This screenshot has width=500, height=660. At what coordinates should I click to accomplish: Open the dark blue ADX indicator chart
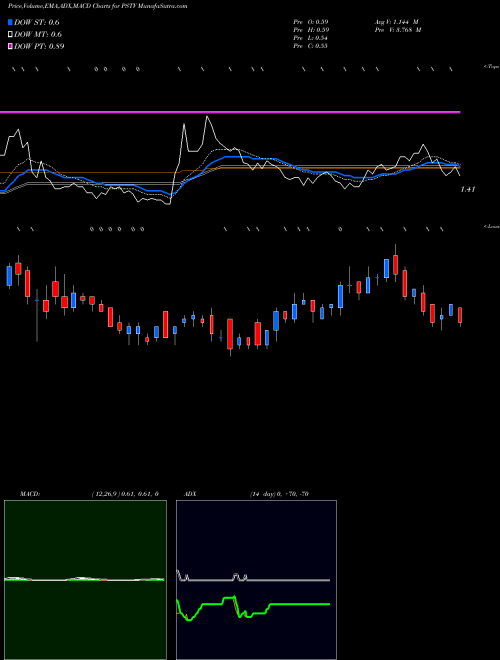coord(256,580)
